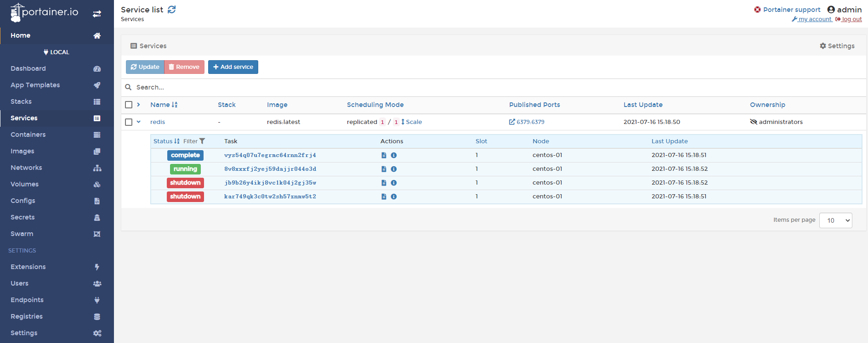Tick the select-all services checkbox
The width and height of the screenshot is (868, 343).
pos(129,105)
